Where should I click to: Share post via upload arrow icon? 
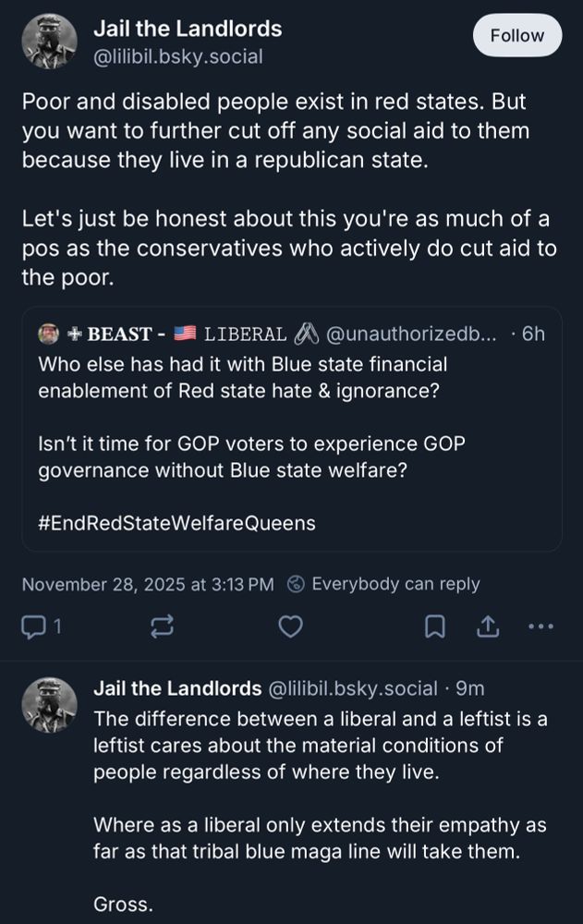(487, 627)
